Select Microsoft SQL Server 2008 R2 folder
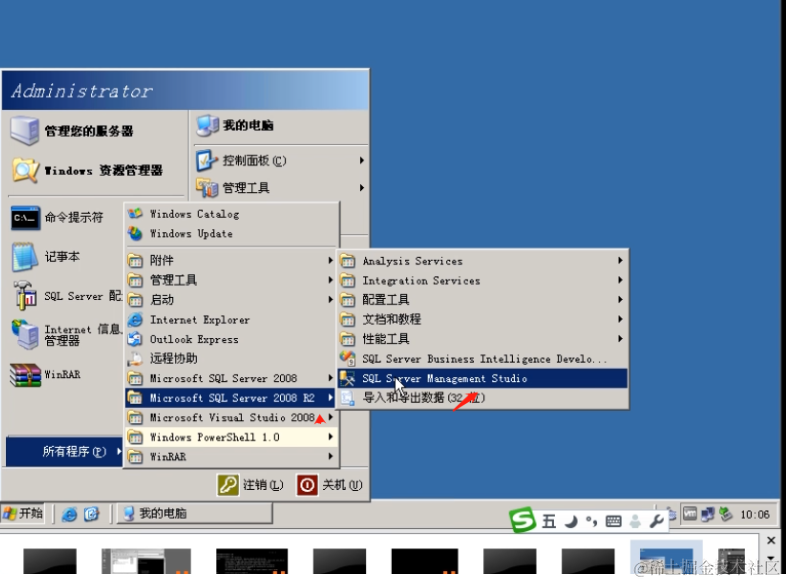The width and height of the screenshot is (786, 583). coord(231,398)
